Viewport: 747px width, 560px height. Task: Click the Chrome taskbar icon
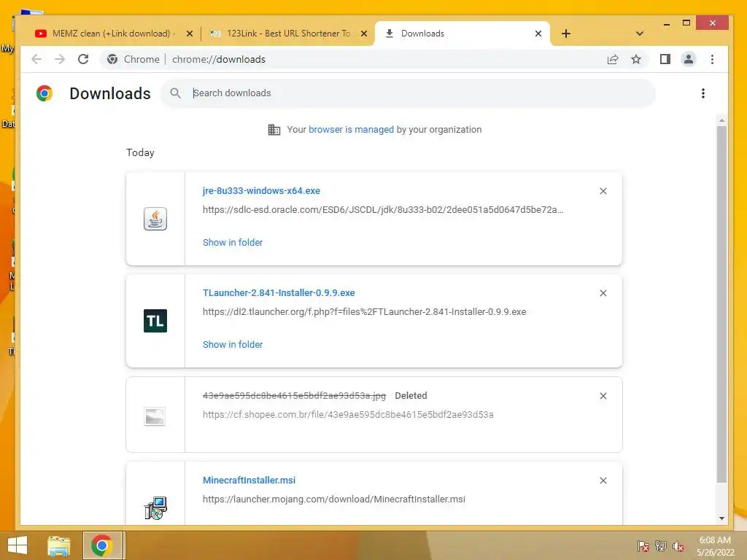pyautogui.click(x=104, y=545)
